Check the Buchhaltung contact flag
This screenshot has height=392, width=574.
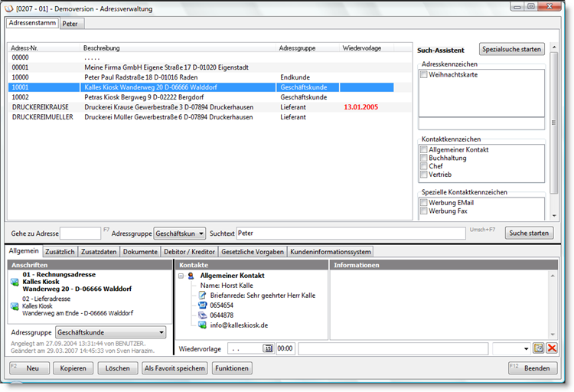424,157
